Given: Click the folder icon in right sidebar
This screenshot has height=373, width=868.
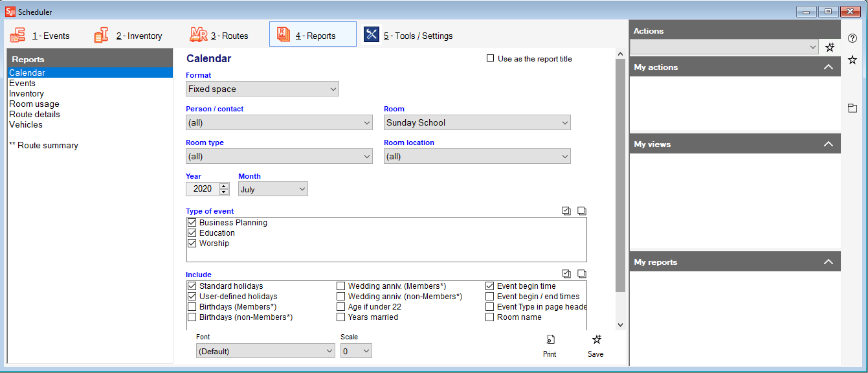Looking at the screenshot, I should coord(852,108).
